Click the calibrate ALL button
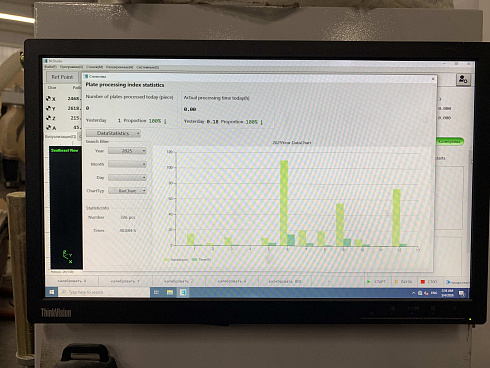The height and width of the screenshot is (368, 490). [285, 281]
